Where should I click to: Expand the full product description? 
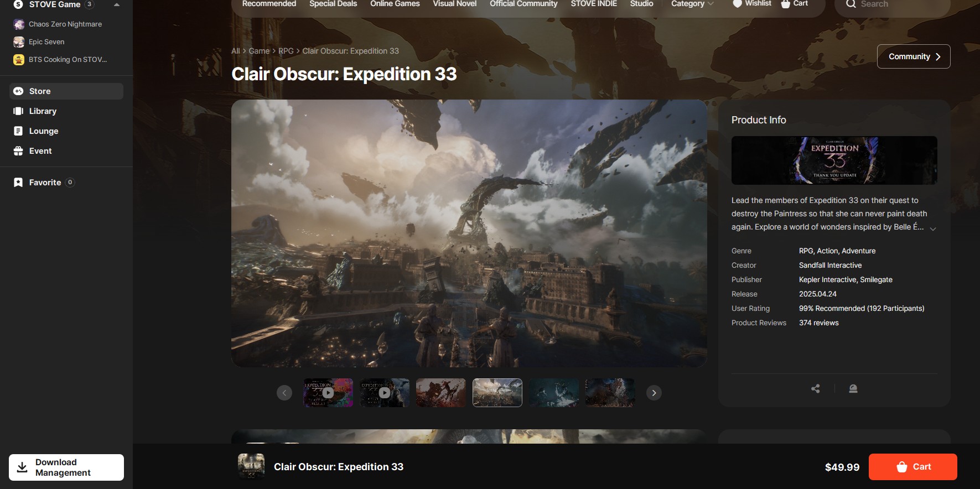tap(933, 229)
